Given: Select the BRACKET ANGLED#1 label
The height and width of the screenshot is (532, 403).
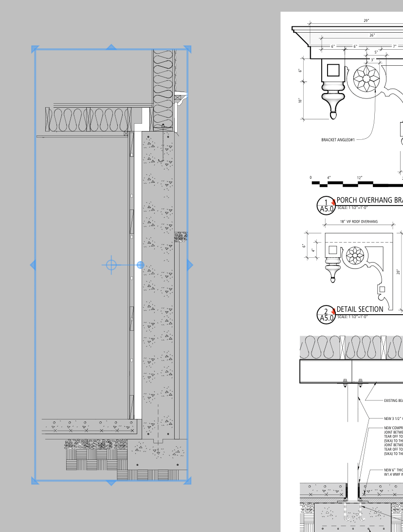Looking at the screenshot, I should [x=338, y=140].
